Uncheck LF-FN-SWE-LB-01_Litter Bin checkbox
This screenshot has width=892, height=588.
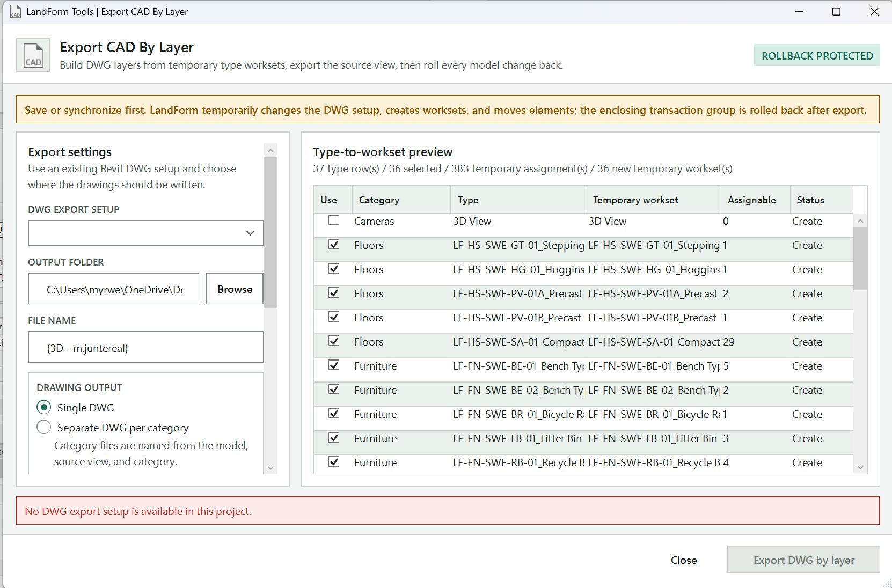334,438
